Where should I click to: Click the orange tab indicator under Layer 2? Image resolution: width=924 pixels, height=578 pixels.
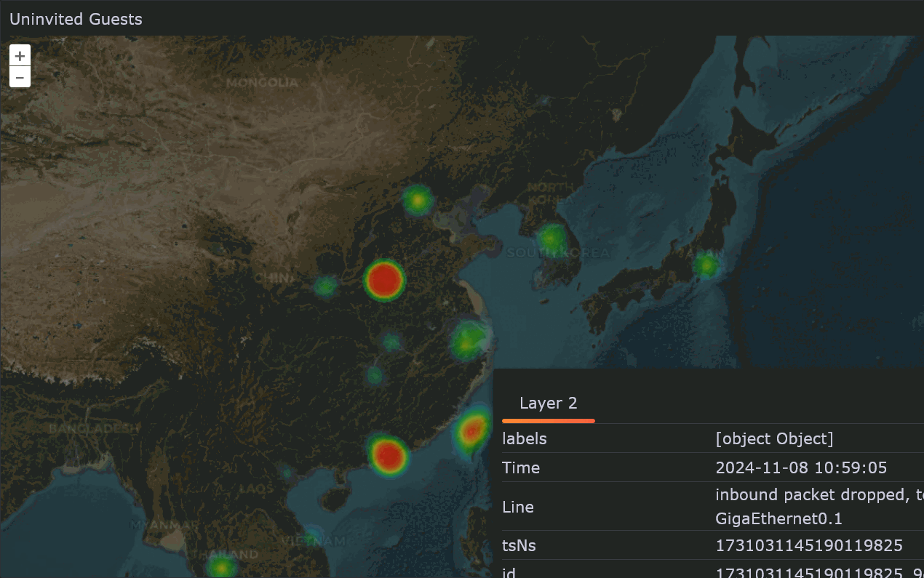pos(548,420)
